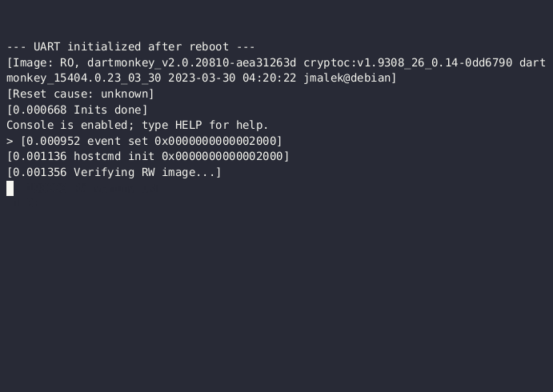Click the hex value after 'event set'
The width and height of the screenshot is (553, 392).
tap(215, 141)
